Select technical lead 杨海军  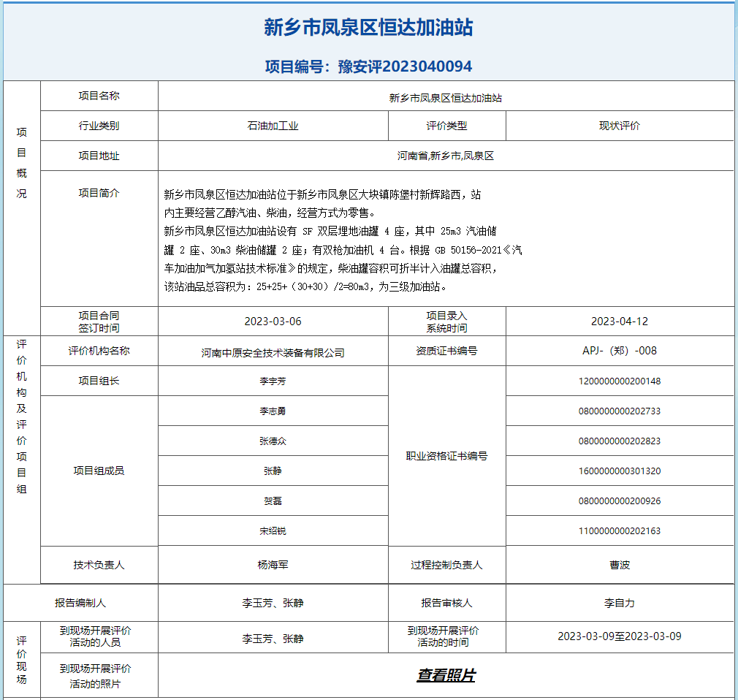273,565
